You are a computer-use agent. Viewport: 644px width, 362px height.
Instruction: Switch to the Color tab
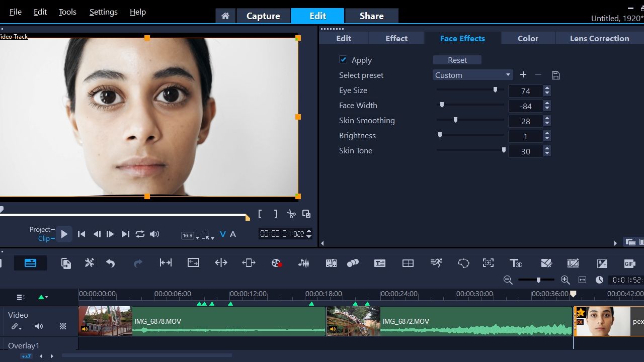click(528, 38)
